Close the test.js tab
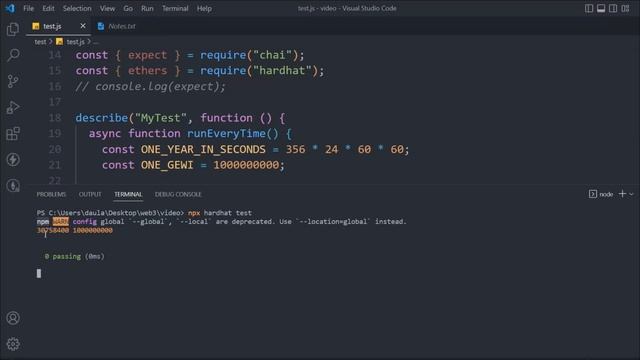The image size is (640, 360). tap(83, 26)
